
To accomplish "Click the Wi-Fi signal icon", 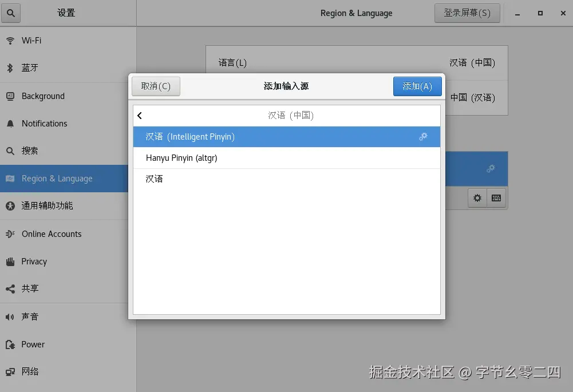I will pos(10,41).
